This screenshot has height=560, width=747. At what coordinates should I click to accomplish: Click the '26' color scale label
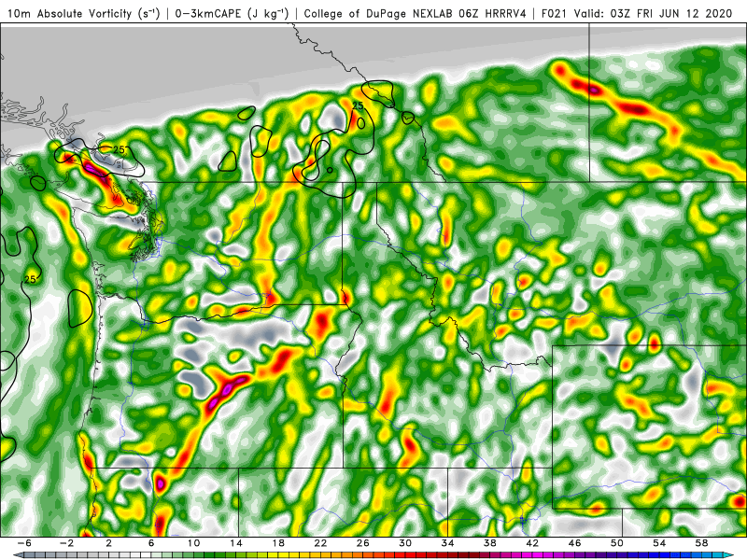pos(363,543)
